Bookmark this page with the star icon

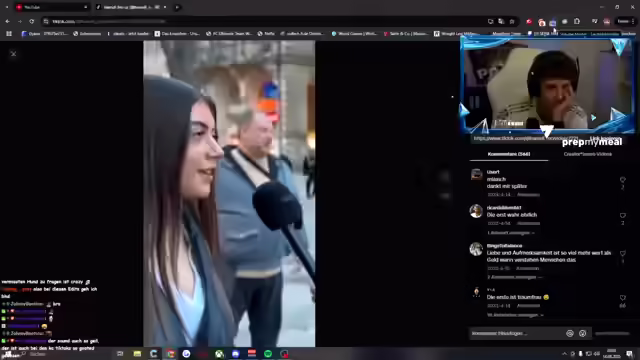pyautogui.click(x=512, y=21)
